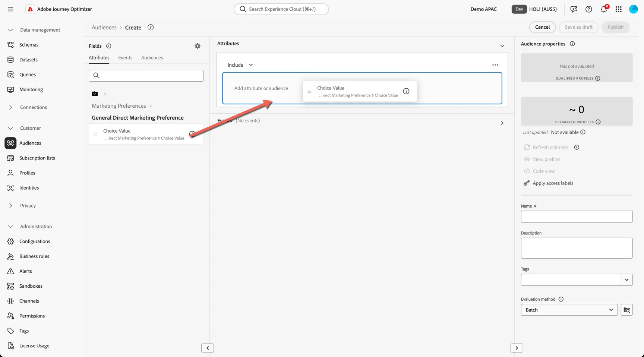Open the Tags dropdown arrow
644x357 pixels.
[x=626, y=279]
